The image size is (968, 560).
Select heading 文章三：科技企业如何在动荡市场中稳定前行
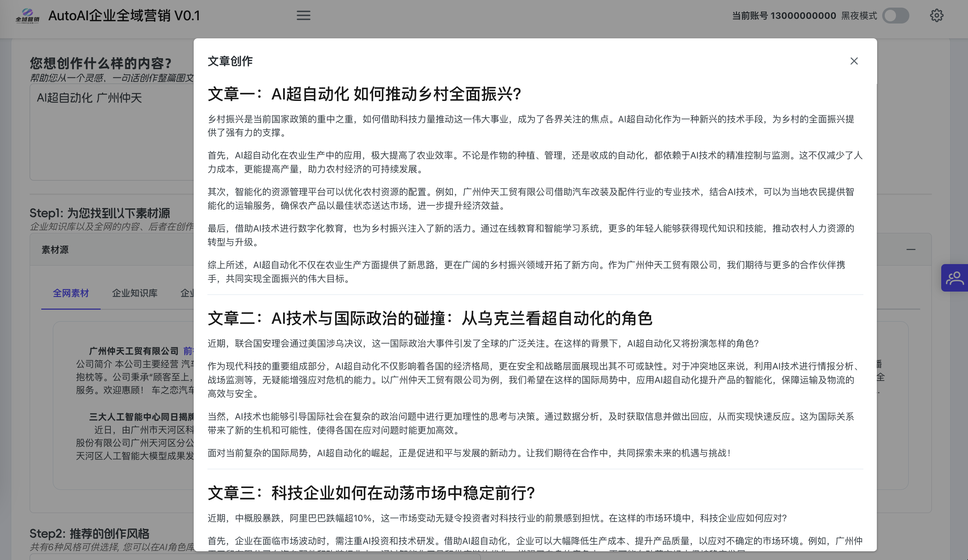coord(371,493)
